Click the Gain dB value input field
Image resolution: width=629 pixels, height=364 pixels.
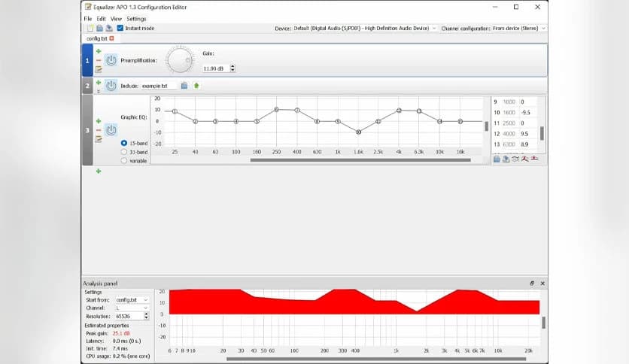[216, 68]
